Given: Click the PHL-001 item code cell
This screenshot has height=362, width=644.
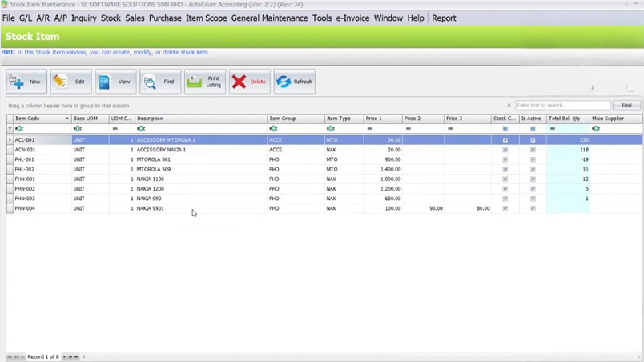Looking at the screenshot, I should pyautogui.click(x=42, y=159).
